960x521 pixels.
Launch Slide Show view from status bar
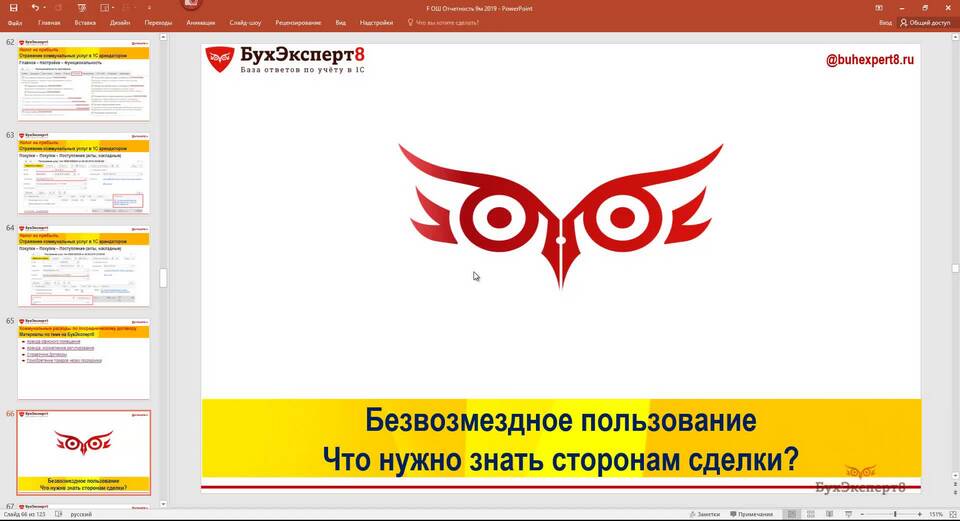tap(847, 514)
